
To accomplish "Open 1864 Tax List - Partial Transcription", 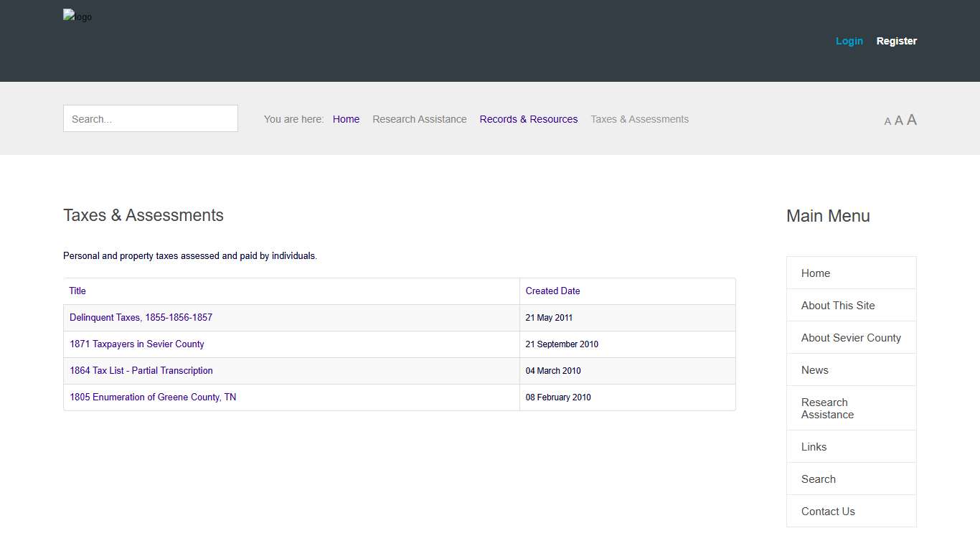I will click(x=141, y=371).
